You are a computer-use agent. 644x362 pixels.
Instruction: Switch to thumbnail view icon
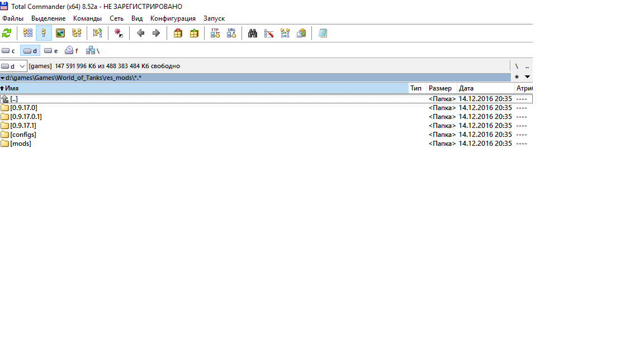pos(60,34)
